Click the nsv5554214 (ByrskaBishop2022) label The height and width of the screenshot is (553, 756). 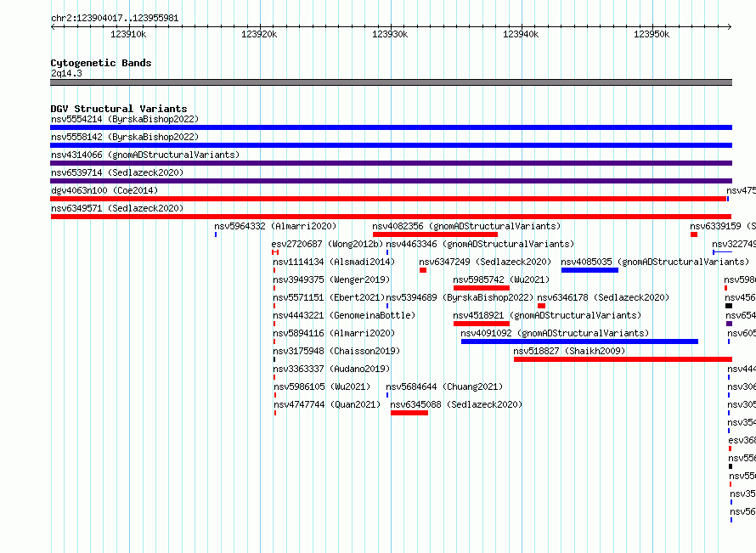(125, 119)
